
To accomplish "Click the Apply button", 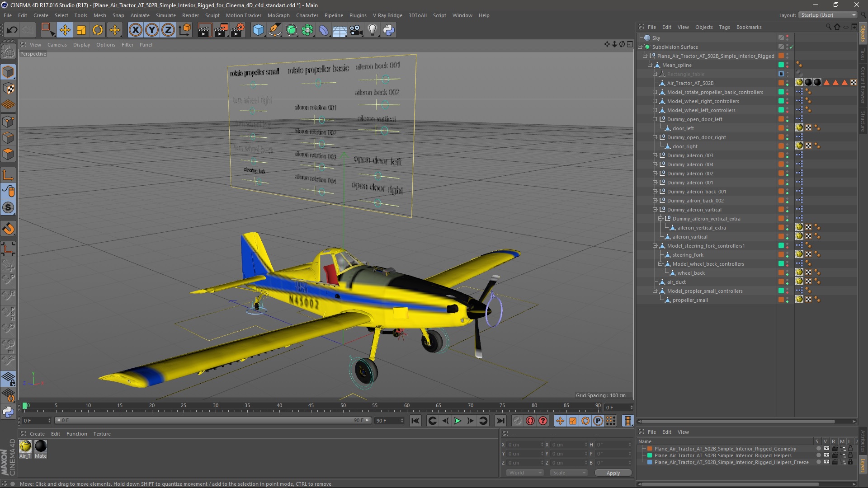I will pos(613,473).
